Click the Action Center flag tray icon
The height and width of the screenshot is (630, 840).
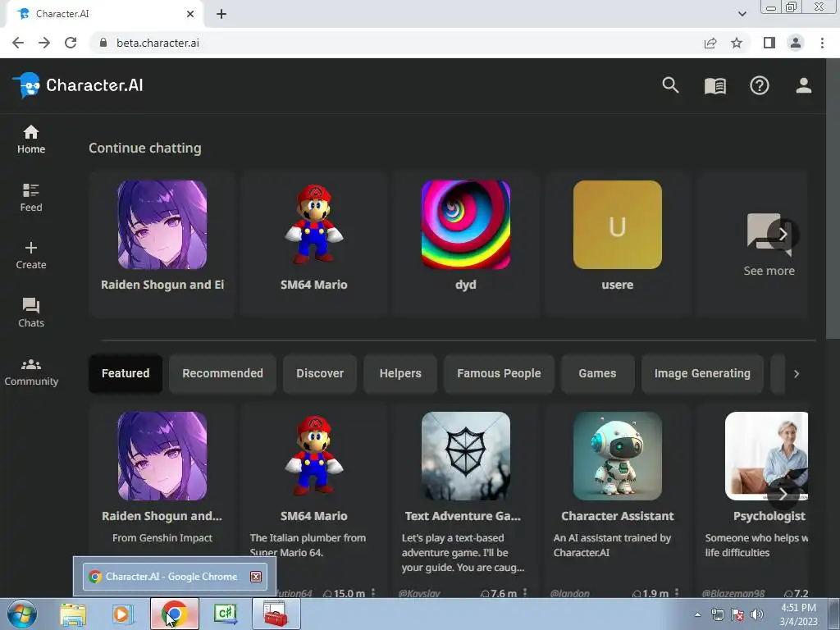click(737, 614)
